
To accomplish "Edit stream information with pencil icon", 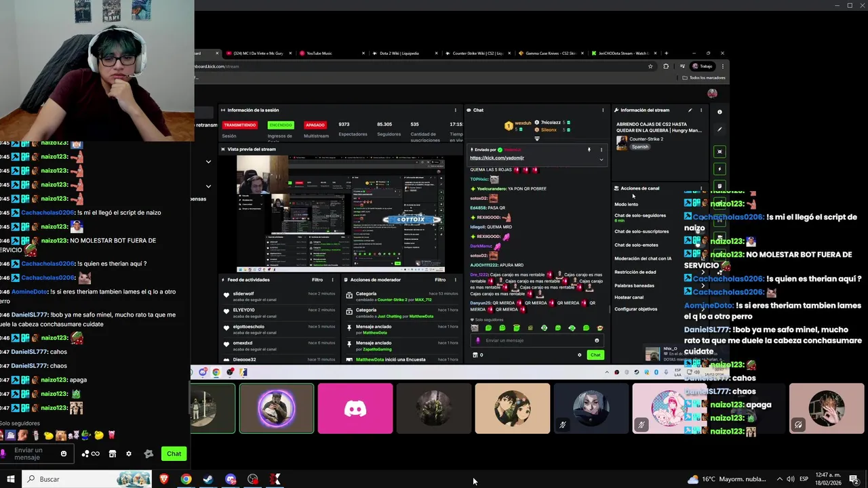I will [x=690, y=110].
